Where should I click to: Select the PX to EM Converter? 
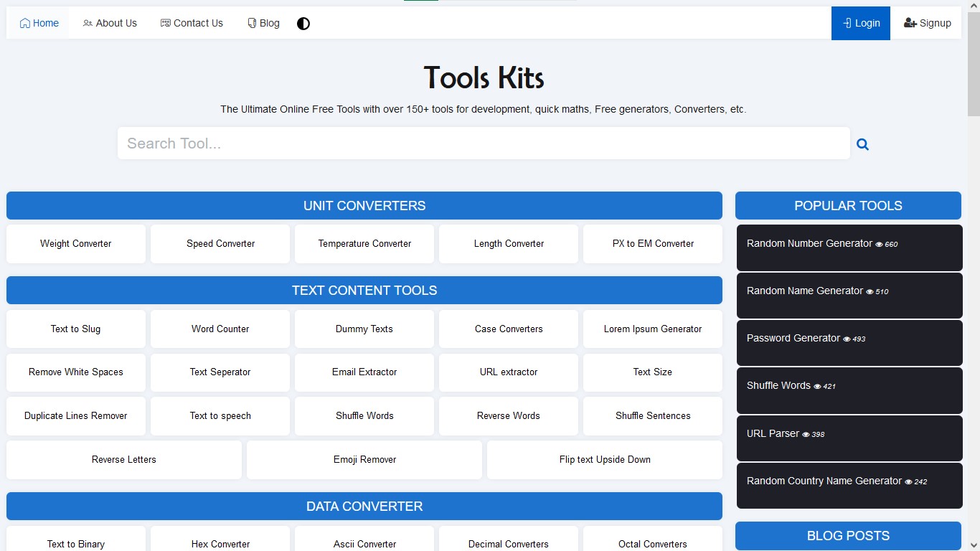click(653, 244)
